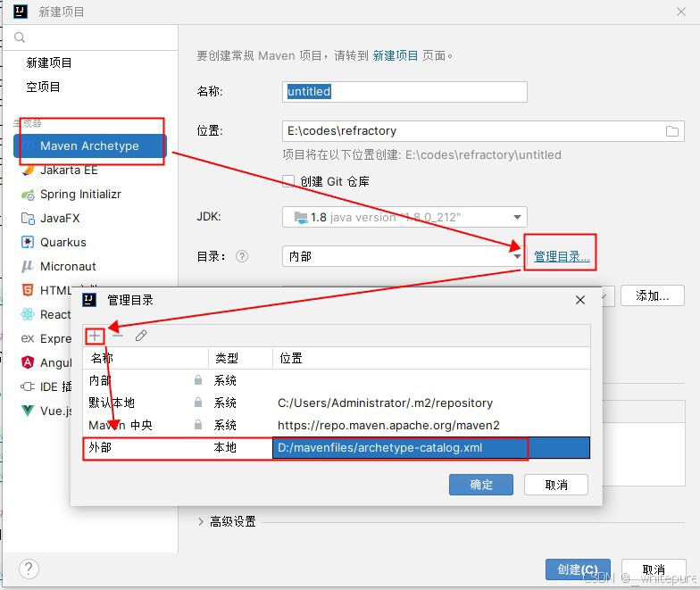Select Maven Archetype generator
Image resolution: width=700 pixels, height=590 pixels.
click(89, 146)
